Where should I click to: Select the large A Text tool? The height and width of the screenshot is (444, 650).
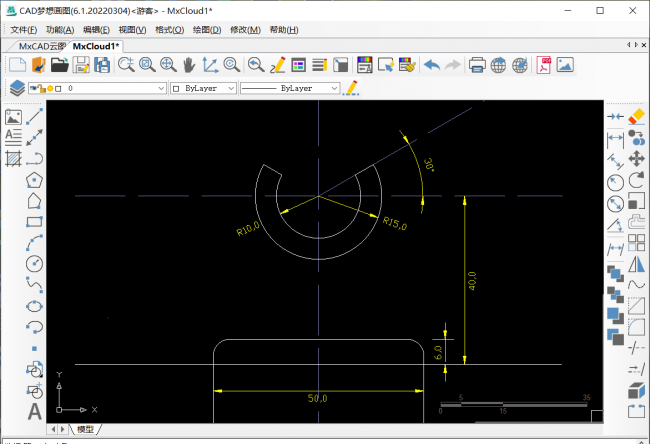[34, 412]
